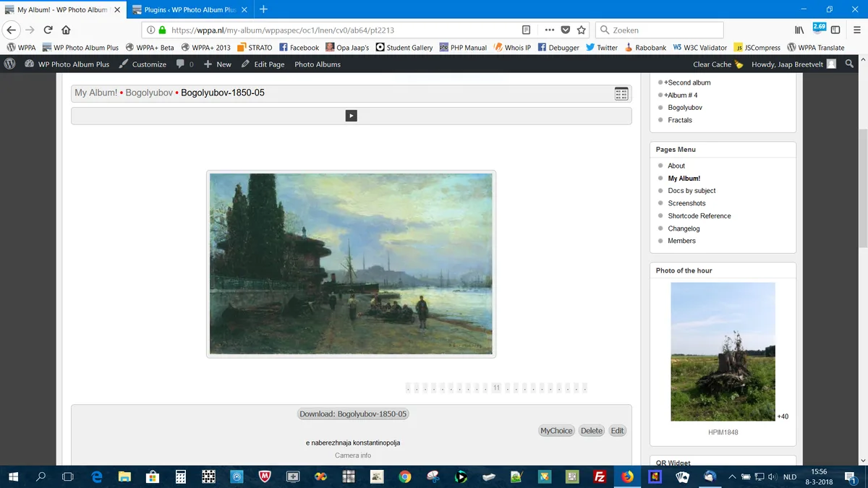Select page 11 in the photo navigator
This screenshot has width=868, height=488.
pyautogui.click(x=496, y=388)
